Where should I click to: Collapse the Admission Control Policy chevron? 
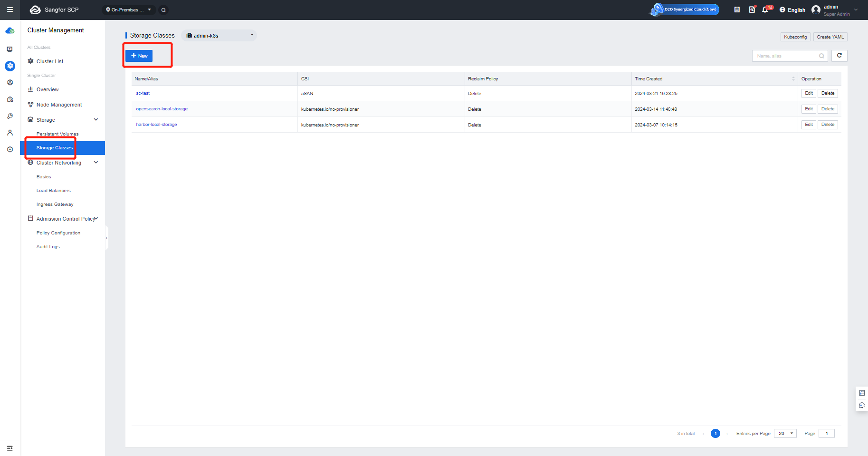point(96,219)
